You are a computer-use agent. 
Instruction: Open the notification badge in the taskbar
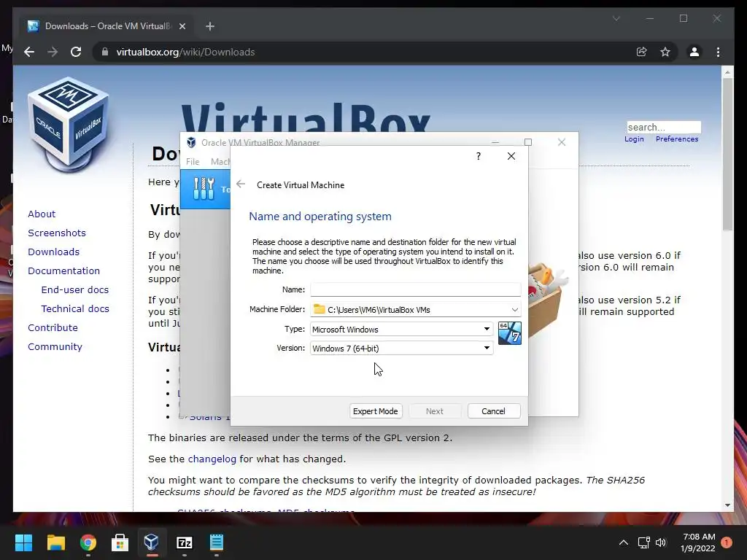726,542
